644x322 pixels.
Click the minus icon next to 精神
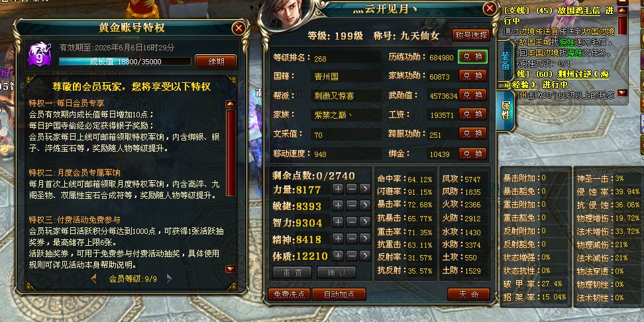click(x=352, y=239)
